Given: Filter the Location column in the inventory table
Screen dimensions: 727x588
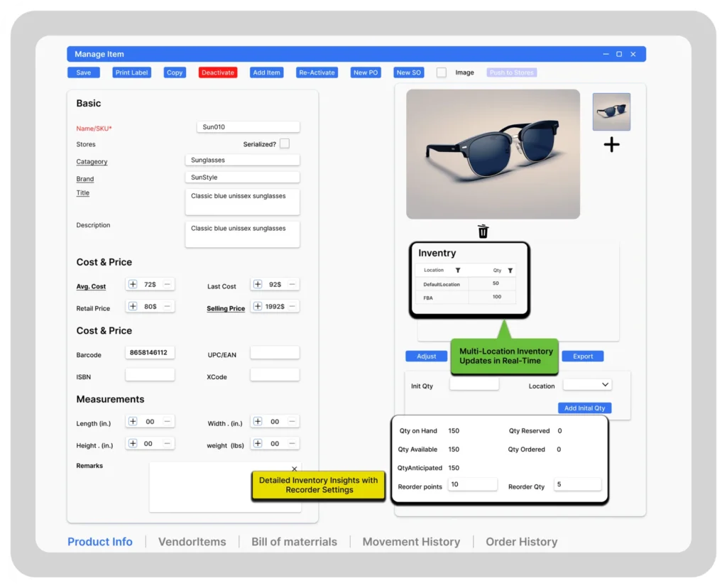Looking at the screenshot, I should click(x=458, y=271).
